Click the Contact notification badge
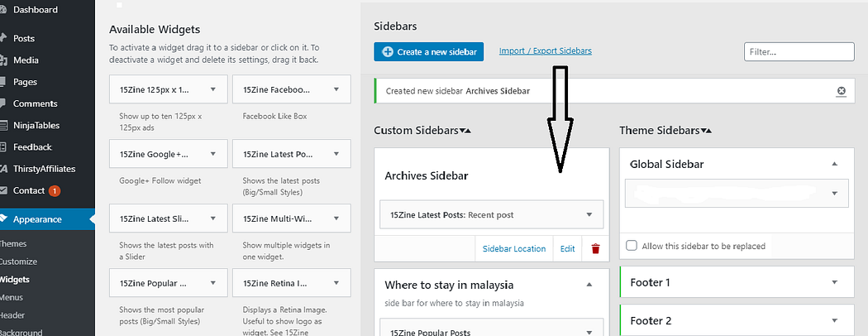 click(x=55, y=190)
